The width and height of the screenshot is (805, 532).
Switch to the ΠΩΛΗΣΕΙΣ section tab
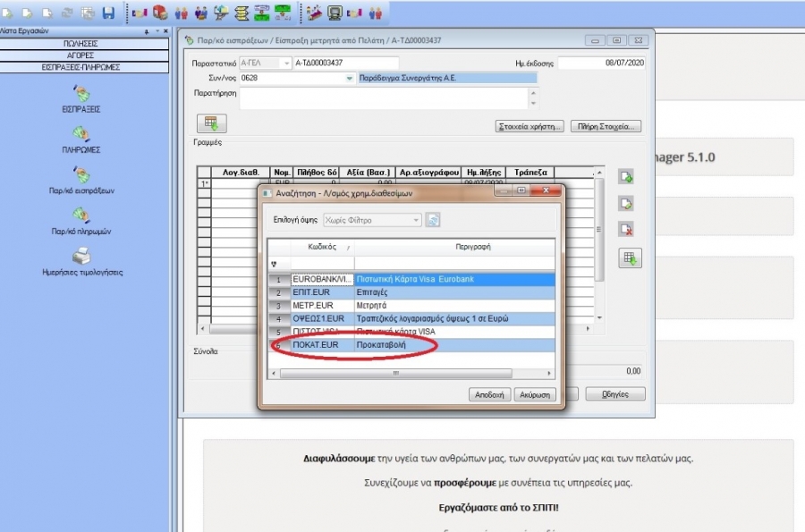tap(81, 43)
